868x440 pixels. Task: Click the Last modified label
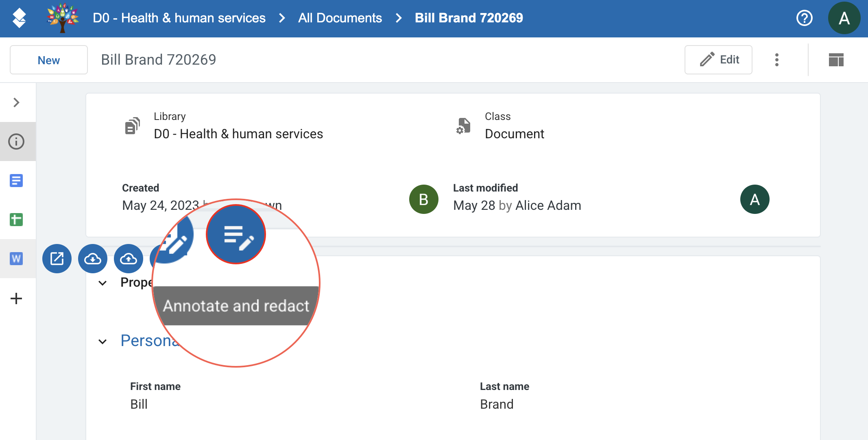[x=486, y=188]
